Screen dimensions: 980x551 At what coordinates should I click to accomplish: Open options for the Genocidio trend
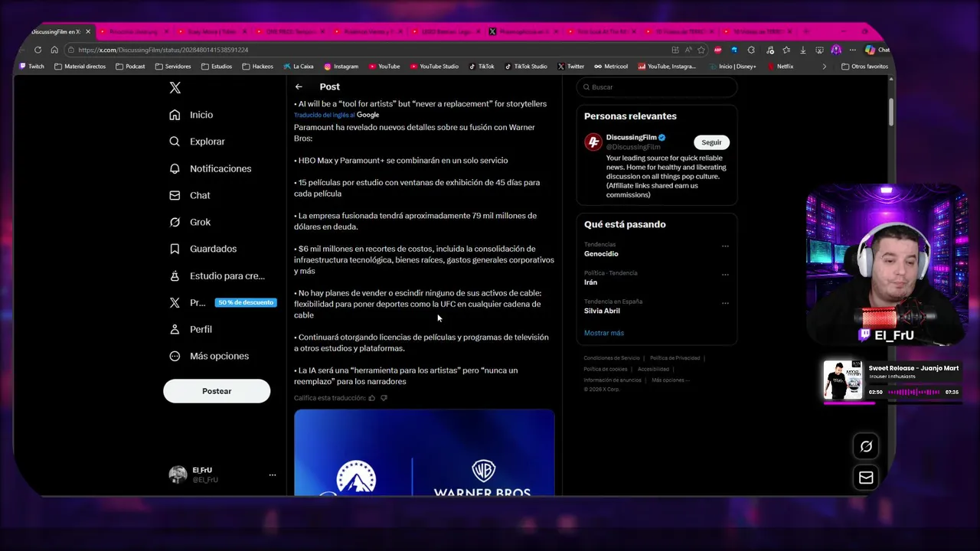tap(725, 246)
